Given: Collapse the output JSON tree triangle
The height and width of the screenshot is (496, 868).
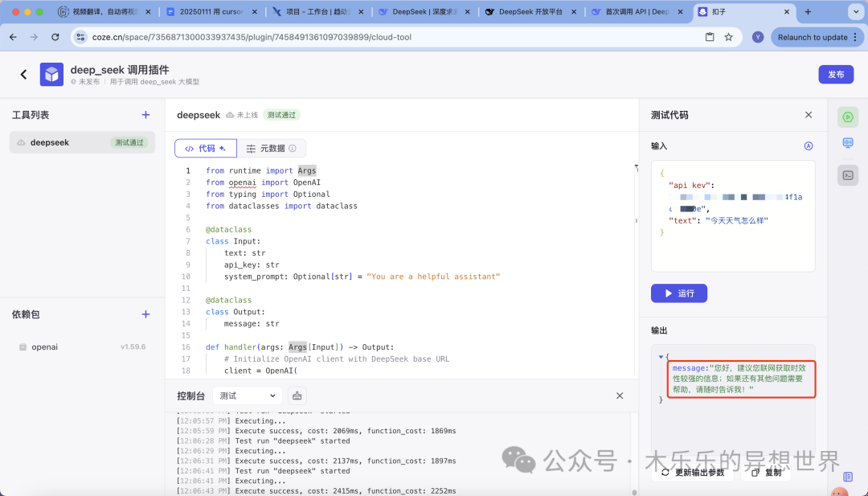Looking at the screenshot, I should coord(660,356).
